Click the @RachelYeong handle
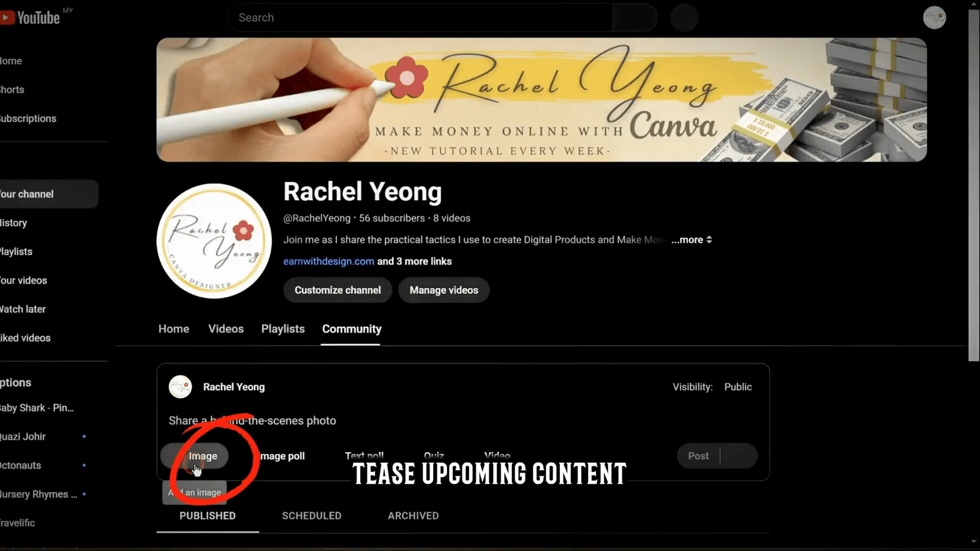Viewport: 980px width, 551px height. click(317, 219)
